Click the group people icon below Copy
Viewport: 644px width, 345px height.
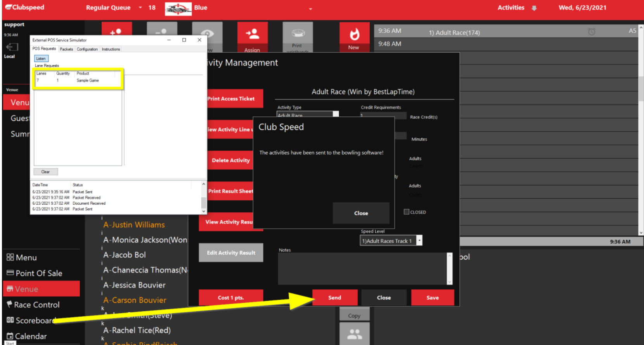355,334
